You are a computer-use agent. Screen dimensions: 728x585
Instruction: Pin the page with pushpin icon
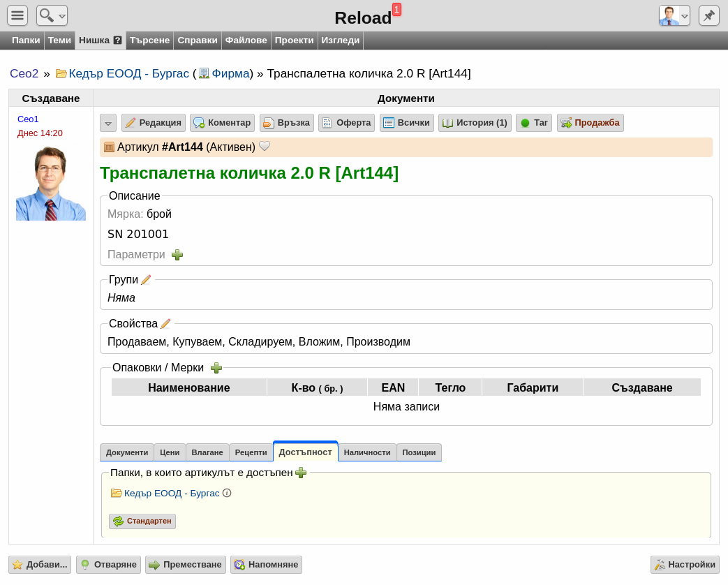[708, 15]
